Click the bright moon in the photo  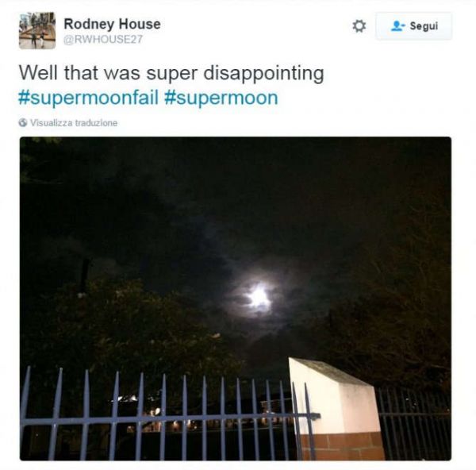(x=259, y=297)
